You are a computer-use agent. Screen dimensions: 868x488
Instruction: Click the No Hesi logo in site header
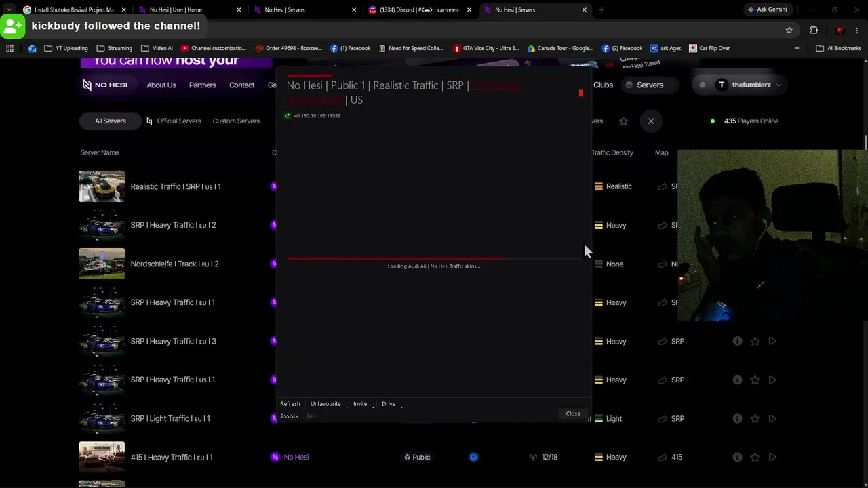coord(105,85)
